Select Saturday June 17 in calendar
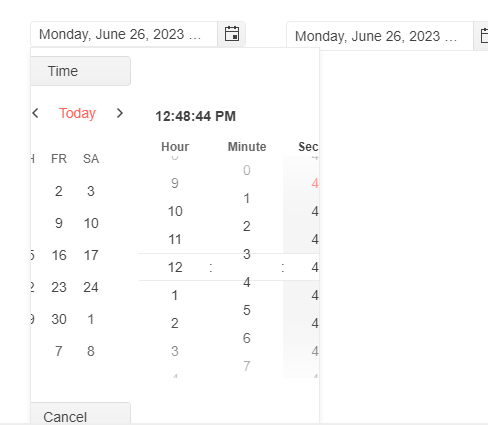This screenshot has height=425, width=488. click(91, 255)
